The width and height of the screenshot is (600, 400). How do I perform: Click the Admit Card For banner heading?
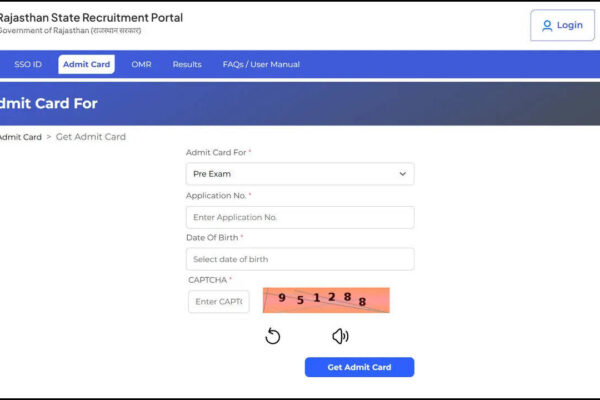[x=48, y=103]
